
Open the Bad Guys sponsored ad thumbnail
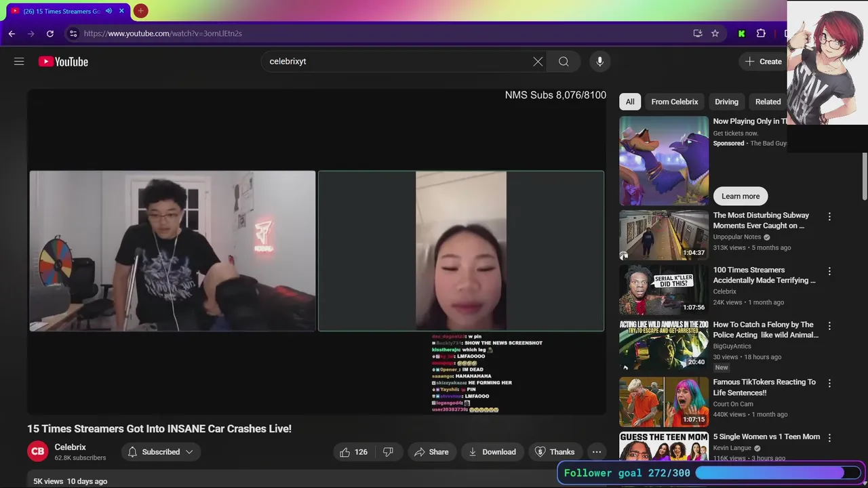coord(664,161)
